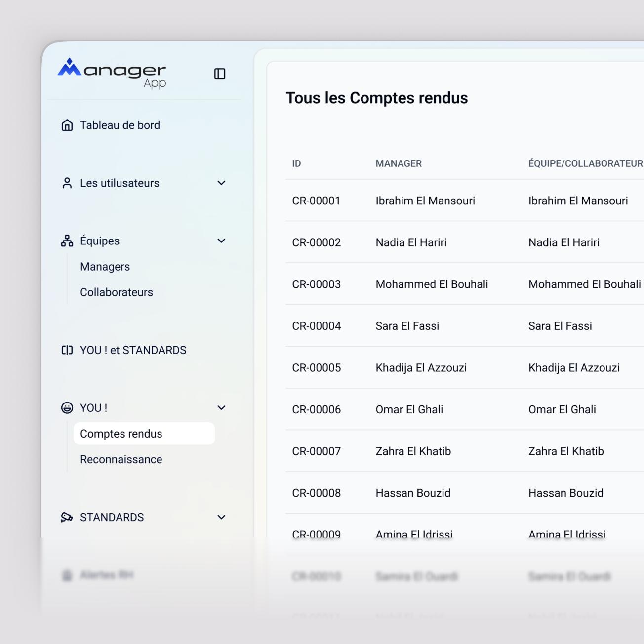Open YOU ! et STANDARDS page

(133, 350)
